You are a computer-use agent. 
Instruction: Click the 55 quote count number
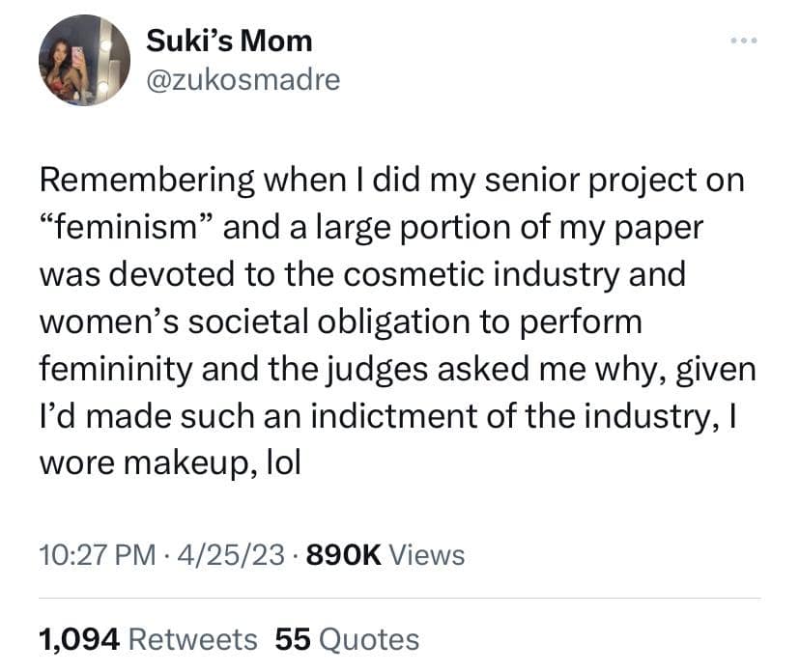292,638
